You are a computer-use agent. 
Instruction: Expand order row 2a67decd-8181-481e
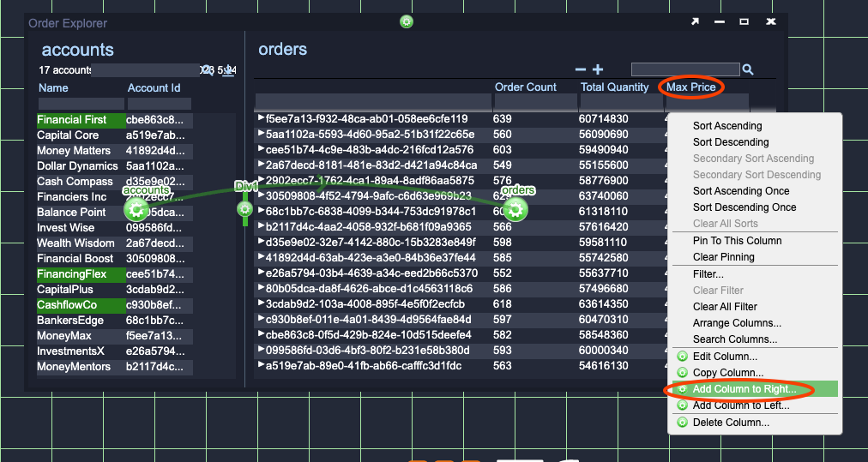click(x=262, y=165)
